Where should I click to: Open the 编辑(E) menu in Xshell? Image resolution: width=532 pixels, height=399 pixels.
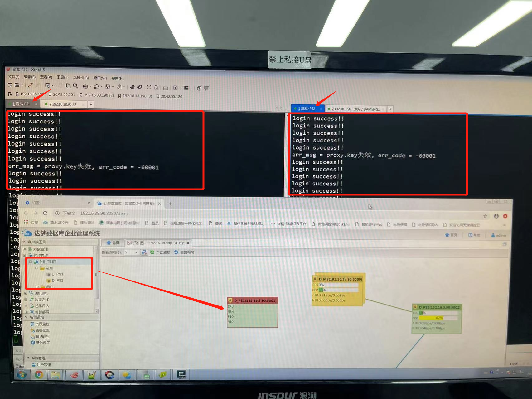30,77
